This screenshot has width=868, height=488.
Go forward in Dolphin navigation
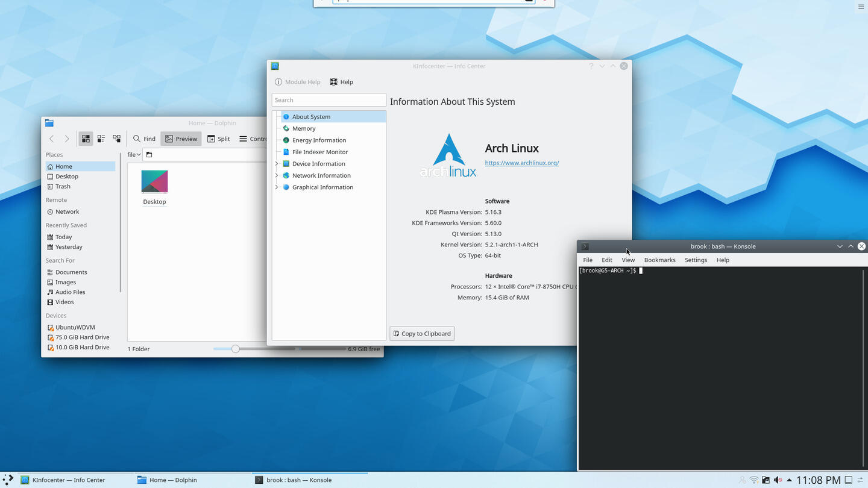coord(66,139)
